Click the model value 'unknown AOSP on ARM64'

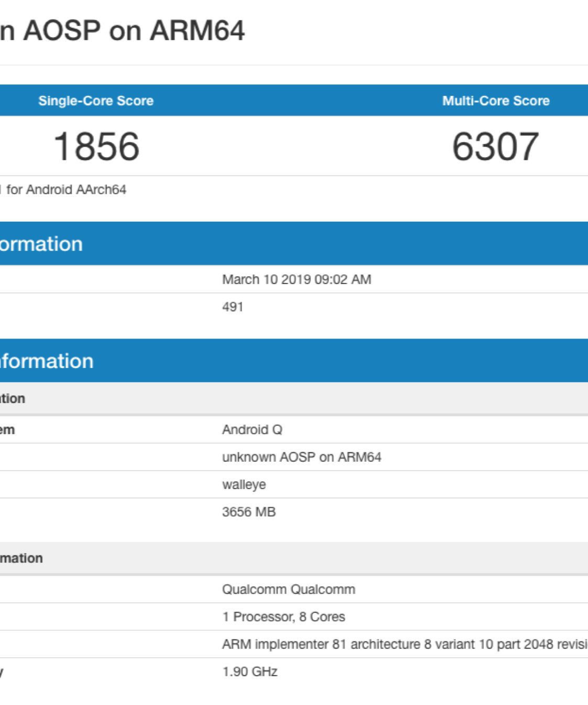click(x=301, y=457)
